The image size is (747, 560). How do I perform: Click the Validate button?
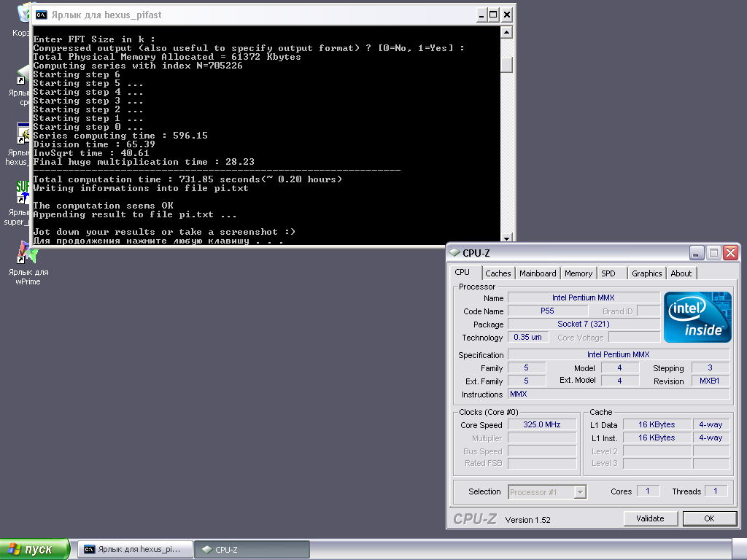[x=650, y=518]
